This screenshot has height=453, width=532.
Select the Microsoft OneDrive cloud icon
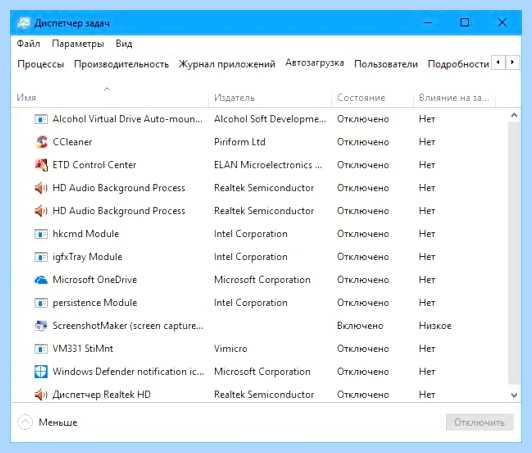(41, 280)
